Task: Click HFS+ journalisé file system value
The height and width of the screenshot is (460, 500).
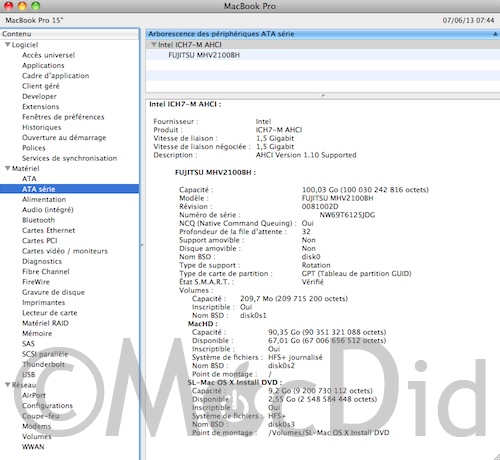Action: (x=295, y=357)
